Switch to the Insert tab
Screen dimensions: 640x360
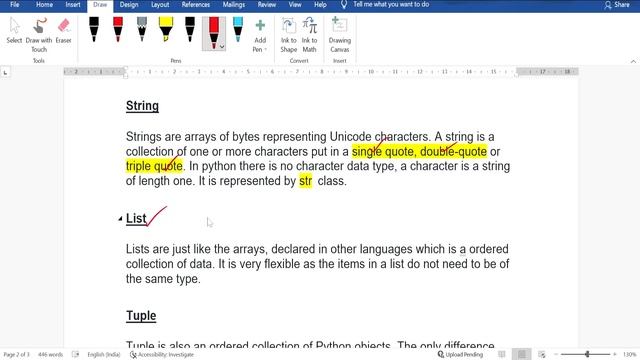(x=73, y=5)
